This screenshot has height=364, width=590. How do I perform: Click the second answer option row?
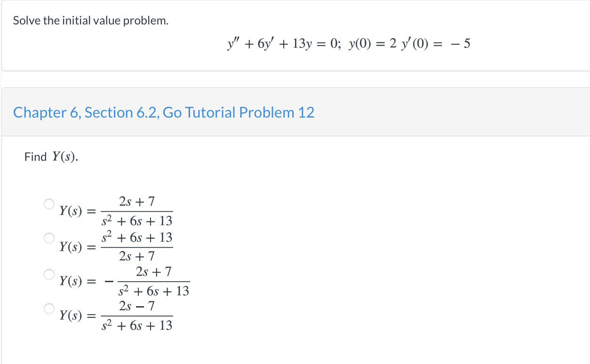pos(118,246)
